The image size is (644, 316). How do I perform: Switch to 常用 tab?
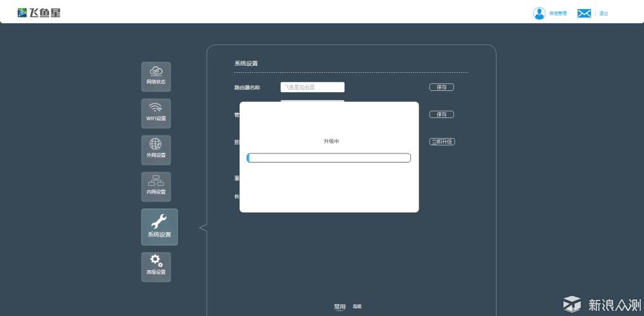(x=339, y=306)
